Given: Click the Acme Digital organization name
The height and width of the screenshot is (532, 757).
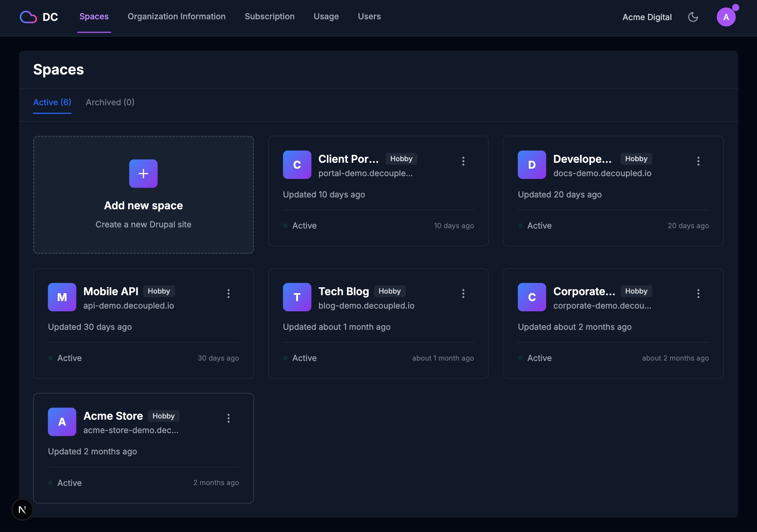Looking at the screenshot, I should pos(647,17).
